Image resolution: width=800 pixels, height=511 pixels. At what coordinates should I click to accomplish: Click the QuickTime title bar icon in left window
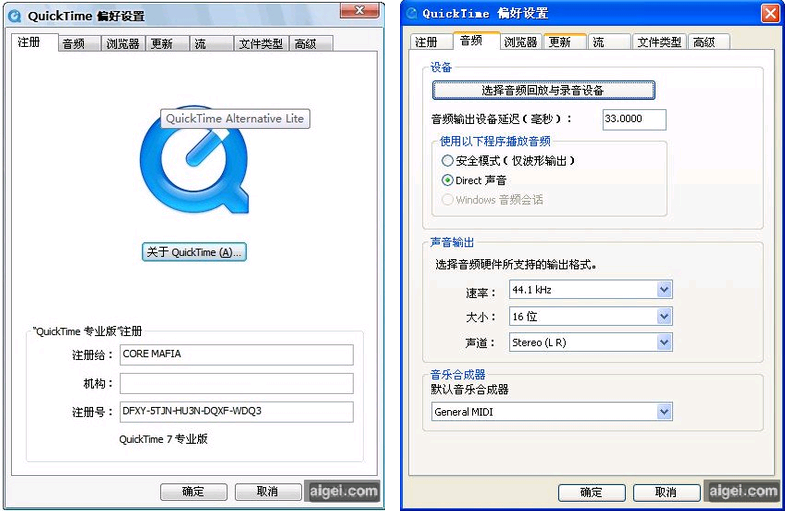pyautogui.click(x=15, y=16)
